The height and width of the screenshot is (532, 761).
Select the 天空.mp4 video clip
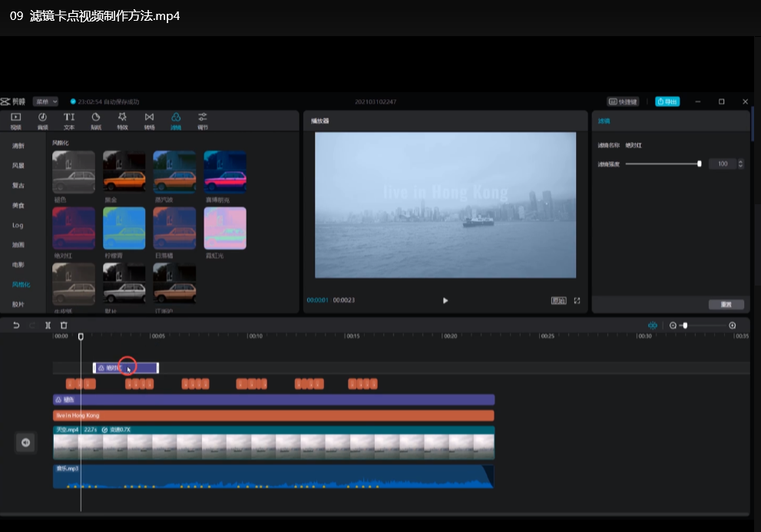click(x=273, y=443)
